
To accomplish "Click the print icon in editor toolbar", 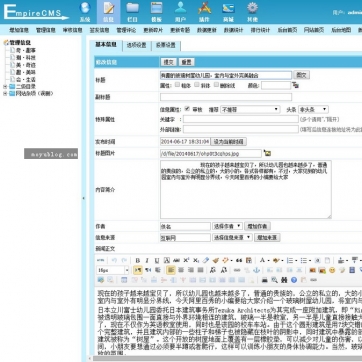I will click(x=264, y=280).
